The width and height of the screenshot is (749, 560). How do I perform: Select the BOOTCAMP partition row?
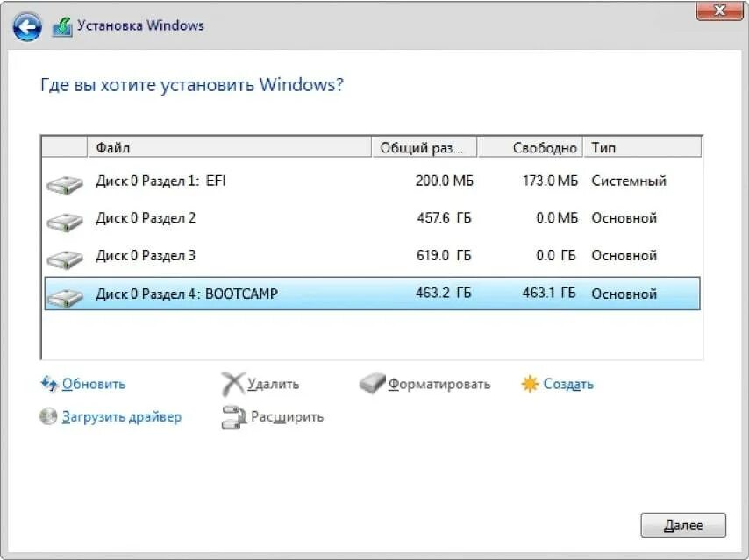(x=263, y=294)
